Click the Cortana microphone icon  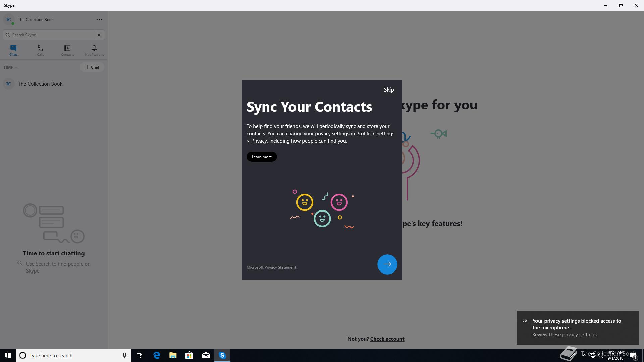(124, 355)
